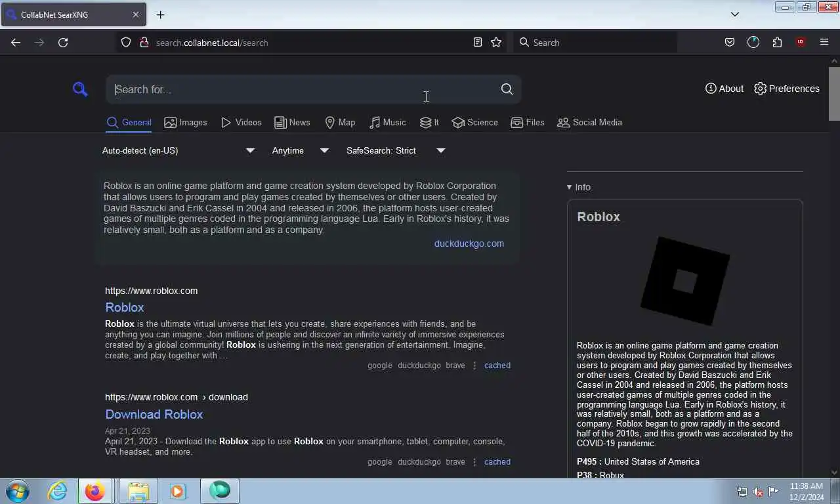Click the SearXNG magnifier logo
The width and height of the screenshot is (840, 504).
(80, 89)
